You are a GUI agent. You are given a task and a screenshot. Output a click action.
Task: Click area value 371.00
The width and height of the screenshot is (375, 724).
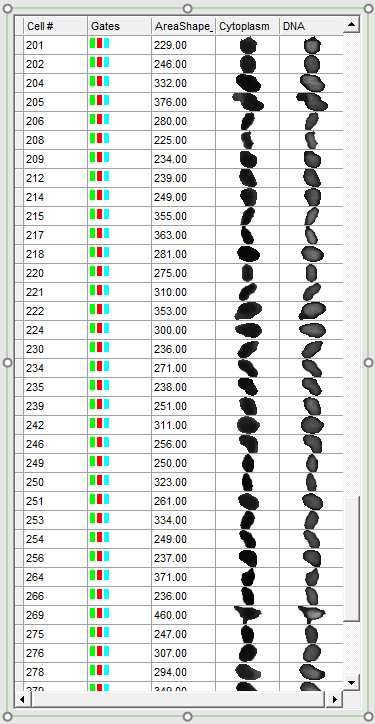(x=170, y=577)
